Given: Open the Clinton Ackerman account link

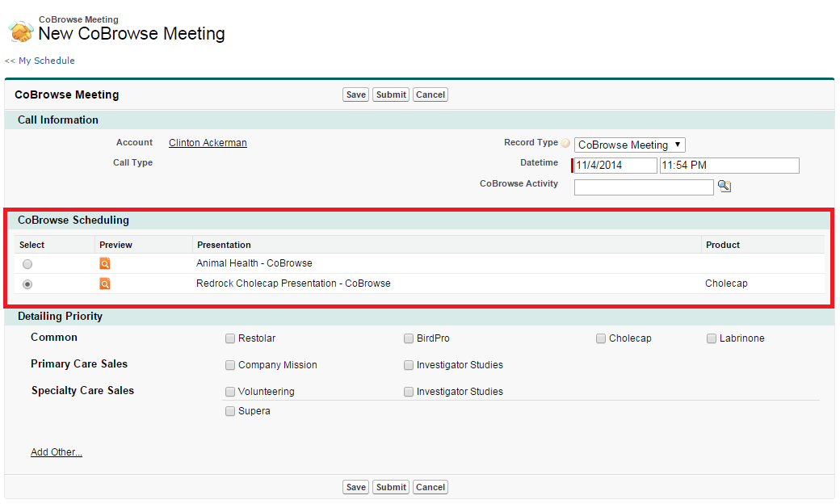Looking at the screenshot, I should tap(208, 143).
